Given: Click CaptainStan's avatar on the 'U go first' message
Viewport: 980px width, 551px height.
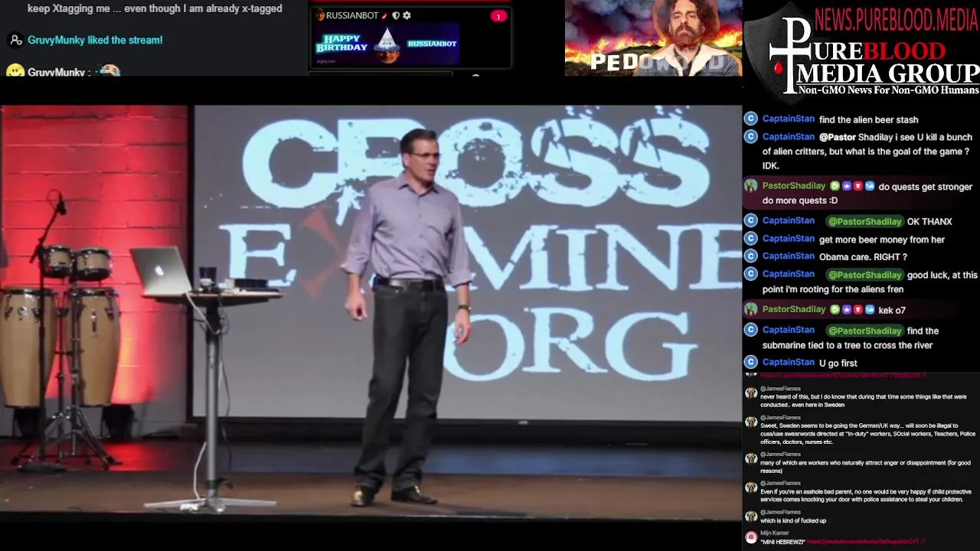Looking at the screenshot, I should pyautogui.click(x=751, y=362).
